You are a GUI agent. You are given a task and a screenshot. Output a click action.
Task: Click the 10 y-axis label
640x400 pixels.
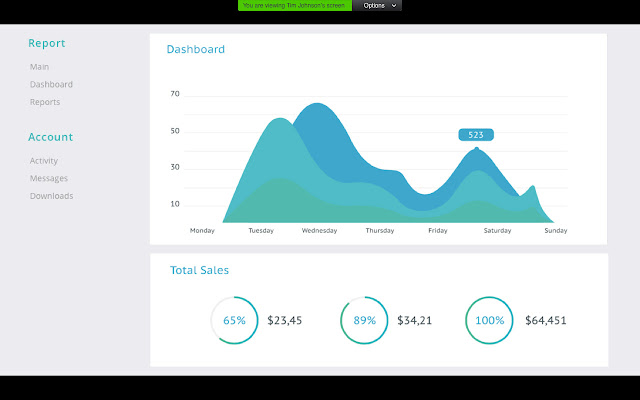pos(175,204)
